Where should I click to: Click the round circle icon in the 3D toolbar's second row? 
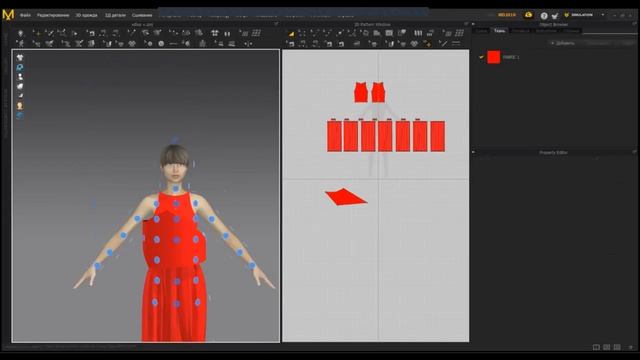[x=161, y=44]
